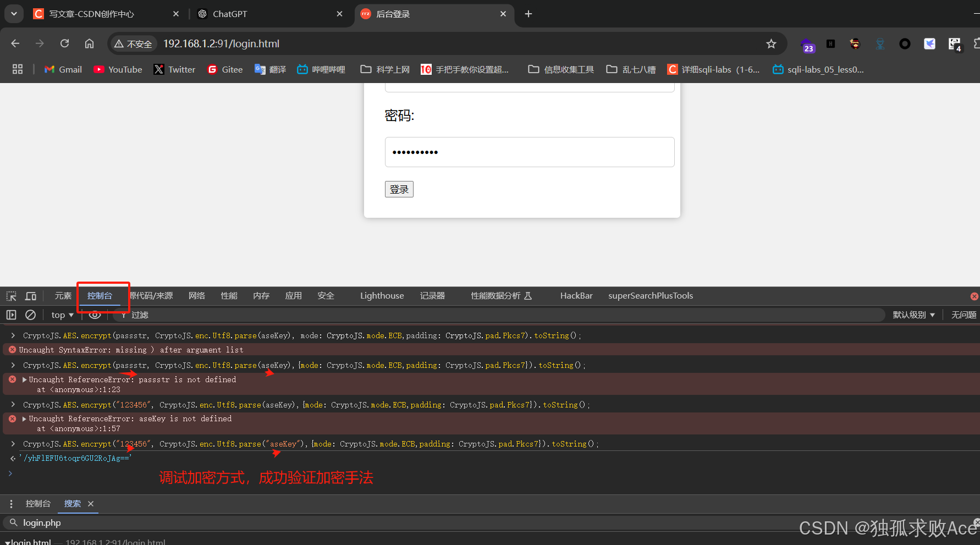Open the dock side panel icon
This screenshot has width=980, height=545.
[x=10, y=315]
